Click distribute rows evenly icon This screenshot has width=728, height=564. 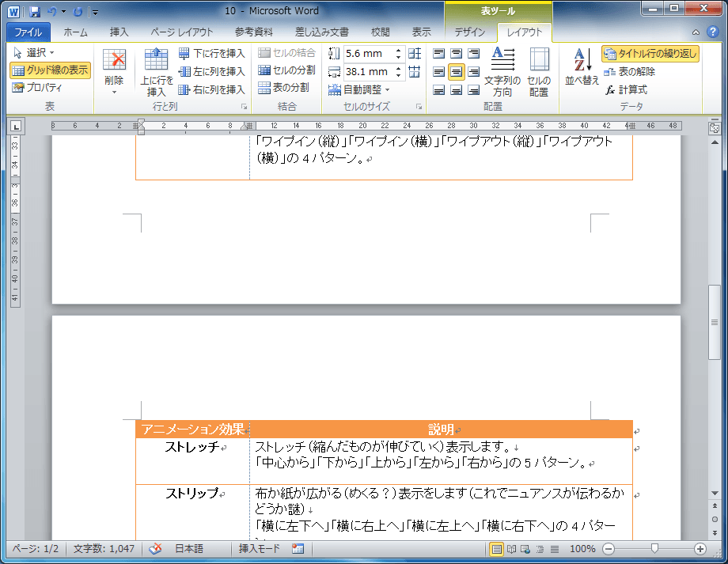(x=415, y=53)
